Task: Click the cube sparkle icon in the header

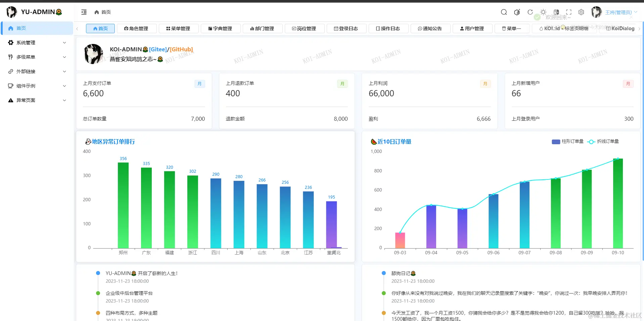Action: click(517, 12)
